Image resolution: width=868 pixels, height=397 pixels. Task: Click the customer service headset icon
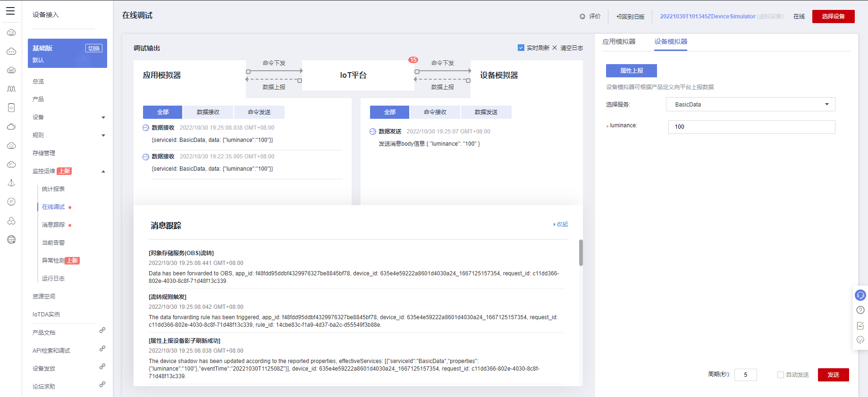tap(860, 295)
